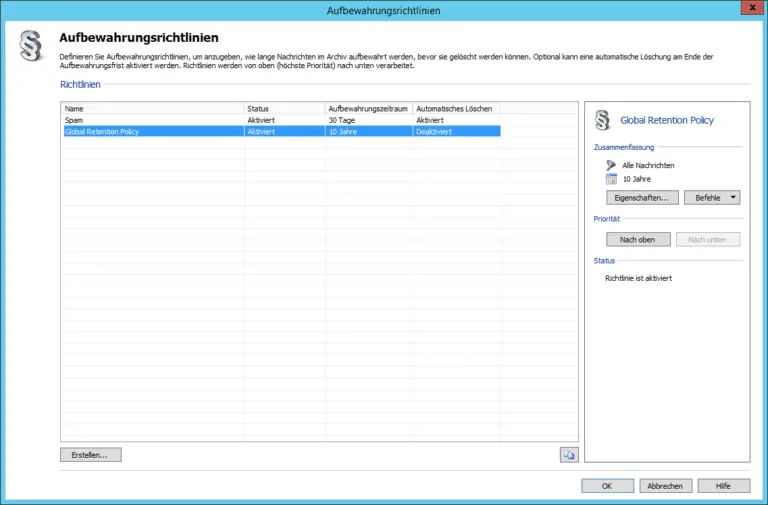This screenshot has height=505, width=768.
Task: Open the Befehle dropdown menu
Action: [711, 198]
